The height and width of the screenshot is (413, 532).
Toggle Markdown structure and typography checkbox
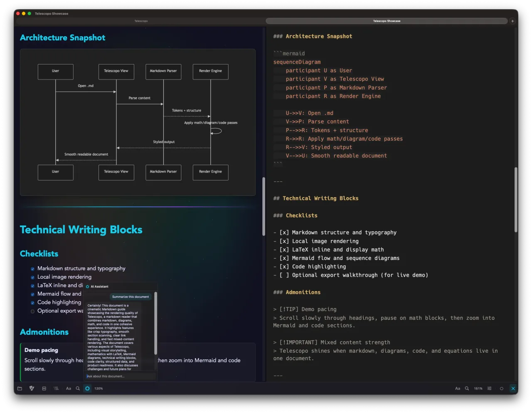coord(32,269)
